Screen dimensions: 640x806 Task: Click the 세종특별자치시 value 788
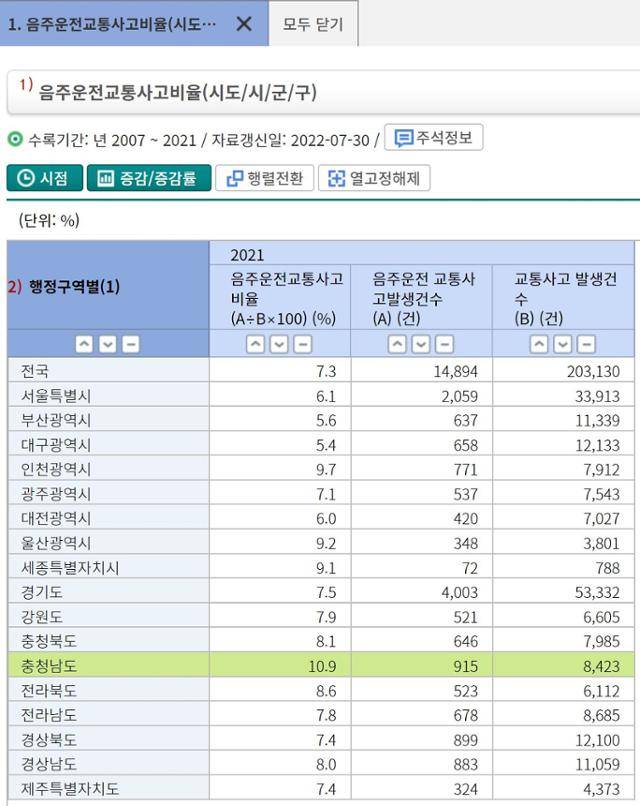click(608, 568)
